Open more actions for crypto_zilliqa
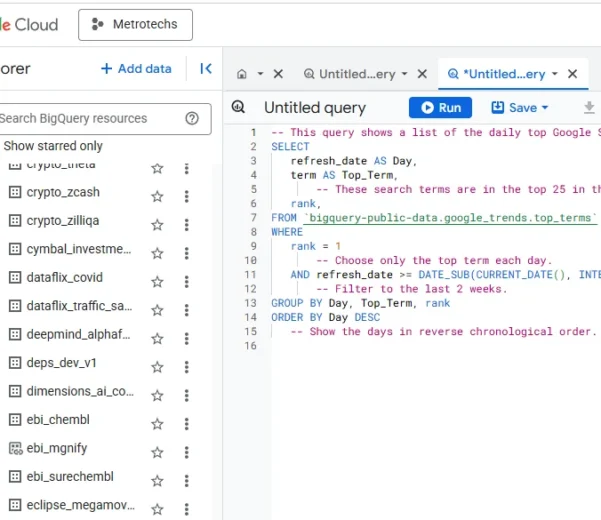601x520 pixels. tap(187, 225)
